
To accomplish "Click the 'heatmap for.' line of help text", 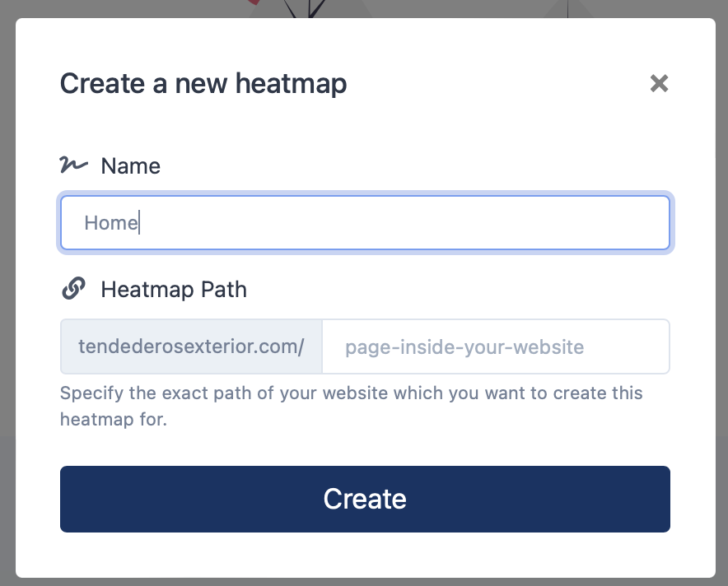I will coord(114,420).
